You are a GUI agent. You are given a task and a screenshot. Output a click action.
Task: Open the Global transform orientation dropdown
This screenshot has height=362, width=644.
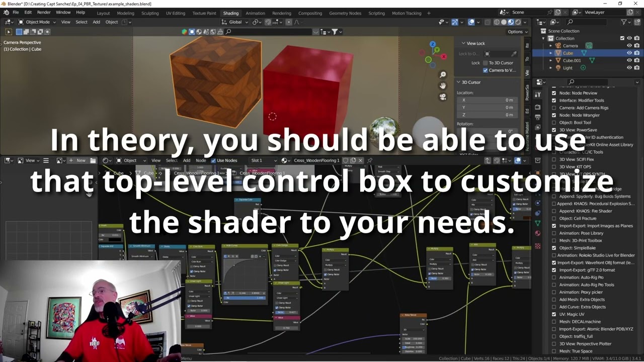[x=234, y=22]
